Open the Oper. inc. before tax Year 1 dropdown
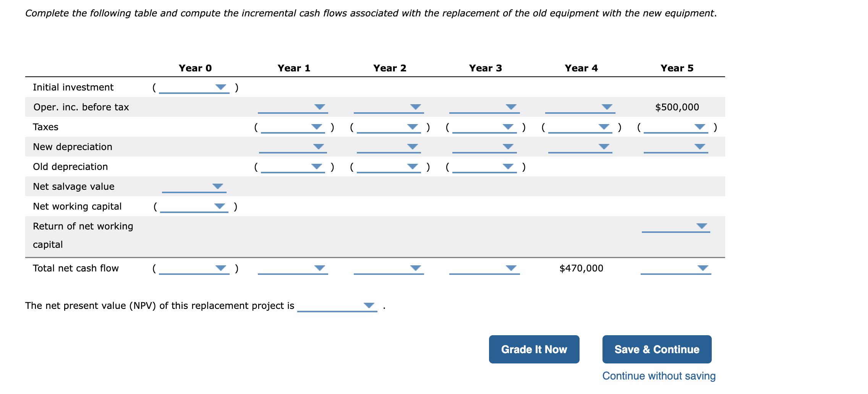 pos(320,107)
